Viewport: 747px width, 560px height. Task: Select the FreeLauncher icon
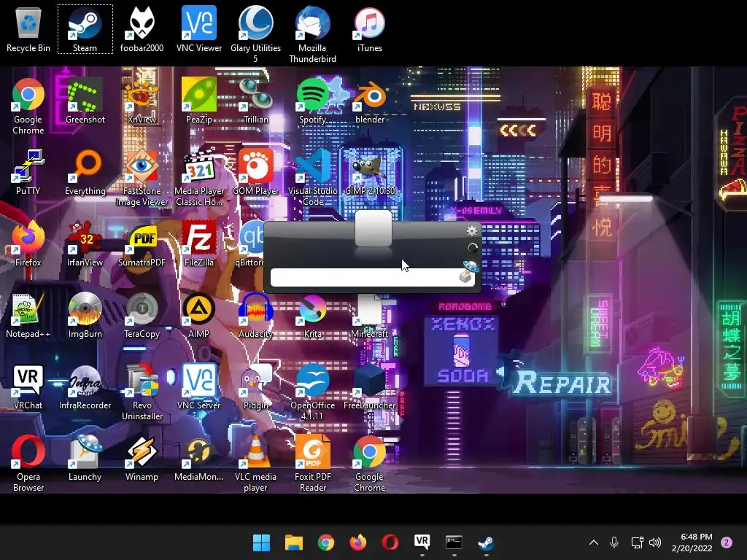370,386
